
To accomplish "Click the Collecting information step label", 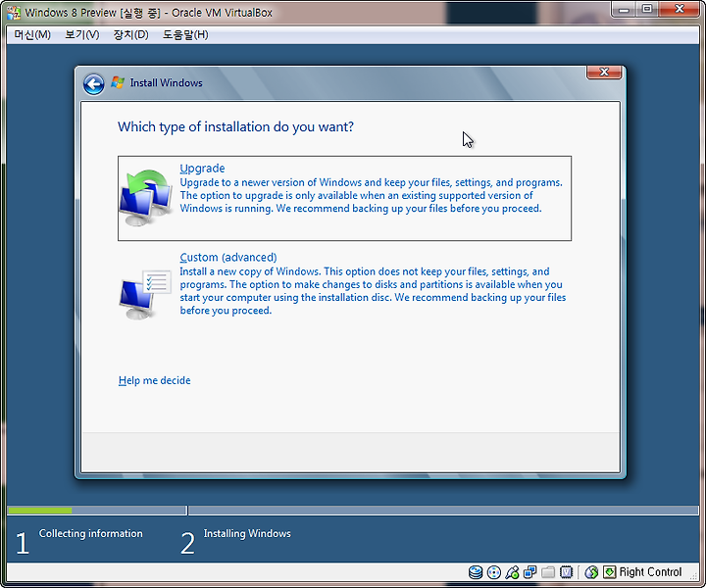I will click(90, 533).
